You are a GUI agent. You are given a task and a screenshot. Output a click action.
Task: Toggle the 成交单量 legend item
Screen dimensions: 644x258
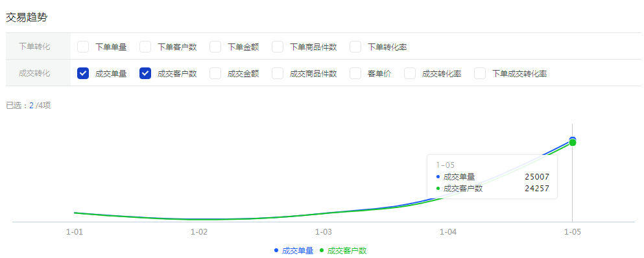(294, 251)
